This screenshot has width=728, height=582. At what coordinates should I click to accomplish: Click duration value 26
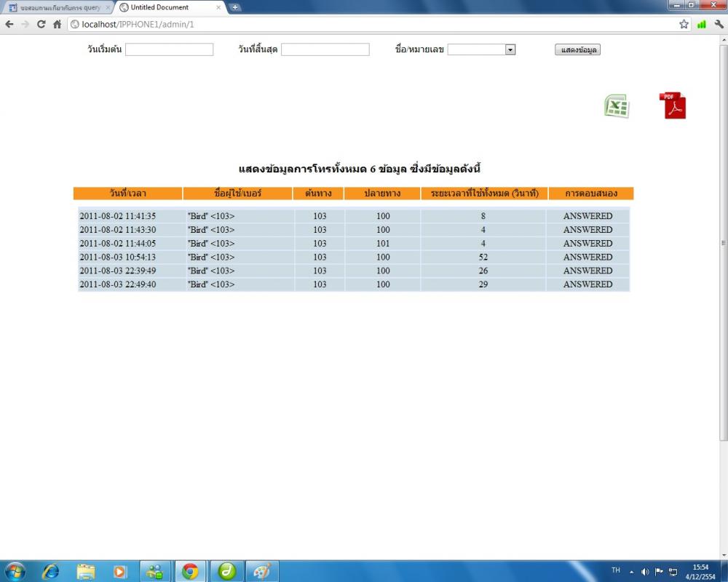[x=483, y=270]
